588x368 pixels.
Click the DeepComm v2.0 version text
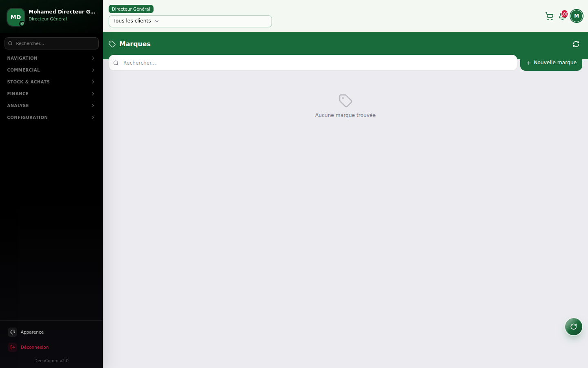click(51, 361)
